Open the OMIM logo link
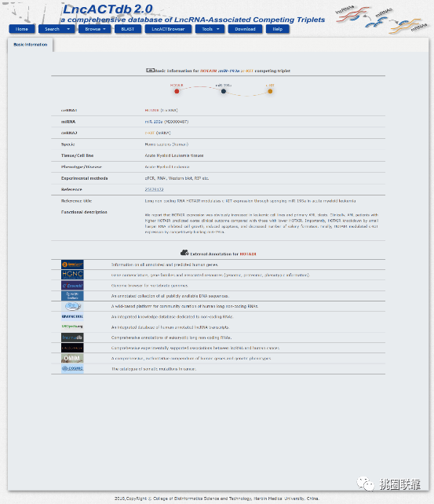The image size is (434, 504). click(x=72, y=358)
